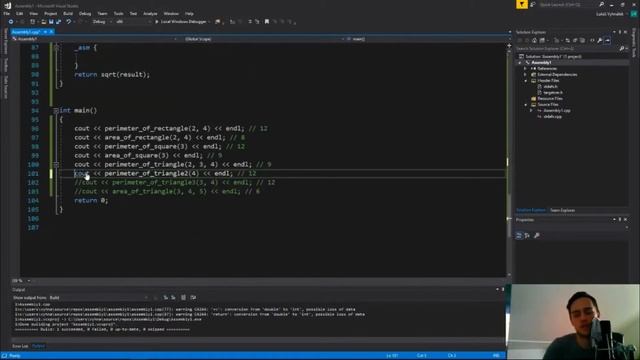Click the Solution Explorer Home icon

click(x=534, y=40)
